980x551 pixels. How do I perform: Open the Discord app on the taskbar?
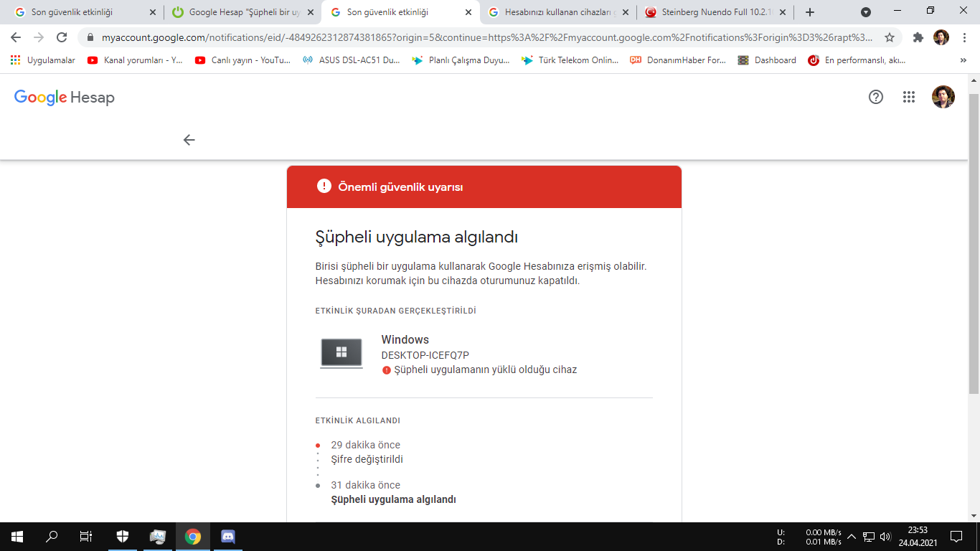pos(228,536)
